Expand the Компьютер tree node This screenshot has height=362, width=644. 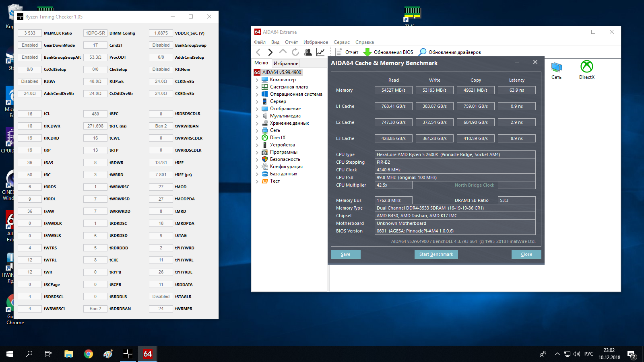click(x=257, y=80)
